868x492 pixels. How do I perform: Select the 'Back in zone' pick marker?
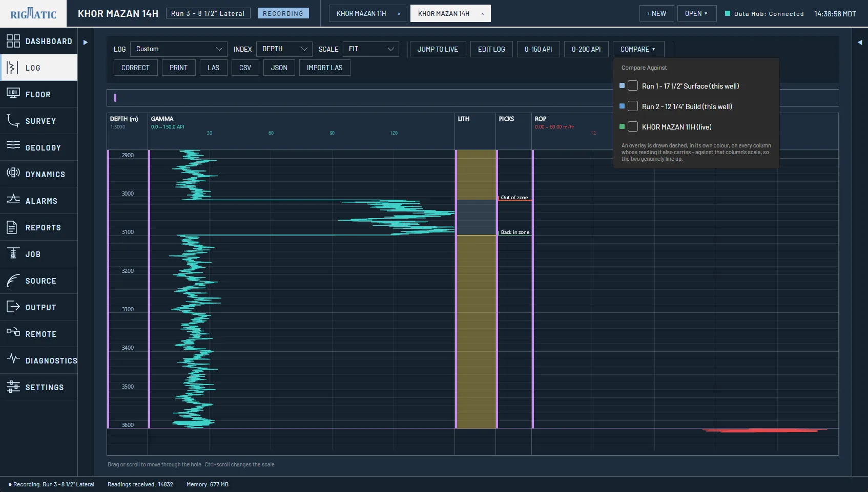(x=514, y=232)
